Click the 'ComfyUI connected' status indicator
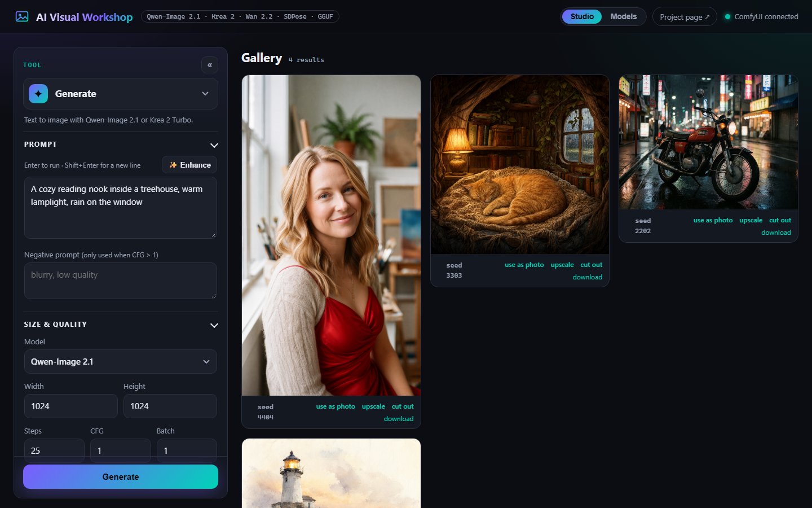Screen dimensions: 812x508 click(x=761, y=16)
